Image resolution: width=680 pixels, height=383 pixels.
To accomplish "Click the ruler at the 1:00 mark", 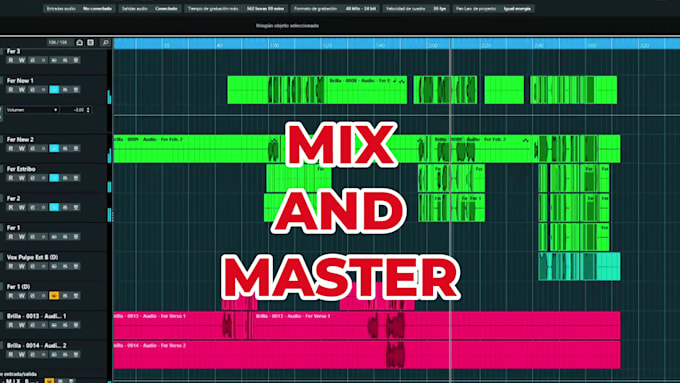I will (275, 45).
